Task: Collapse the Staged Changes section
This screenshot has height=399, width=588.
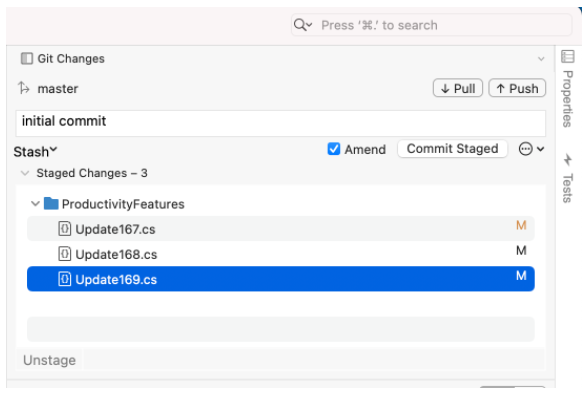Action: pos(25,173)
